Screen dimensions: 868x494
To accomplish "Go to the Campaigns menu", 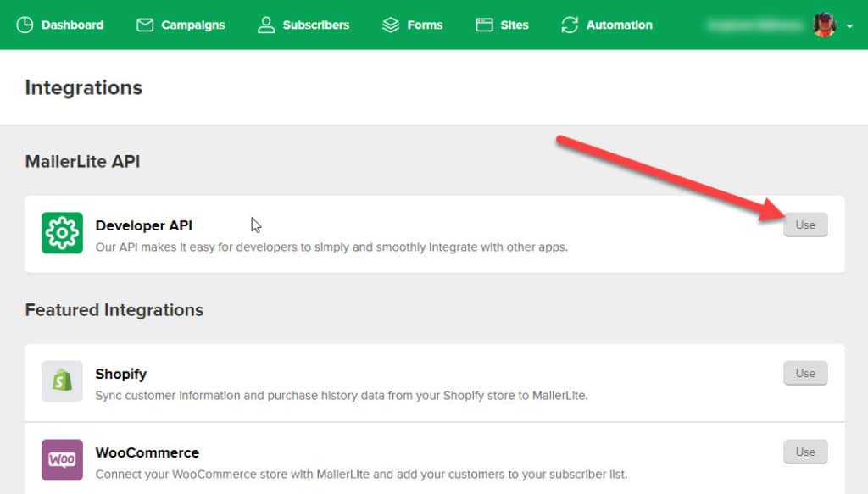I will 181,25.
